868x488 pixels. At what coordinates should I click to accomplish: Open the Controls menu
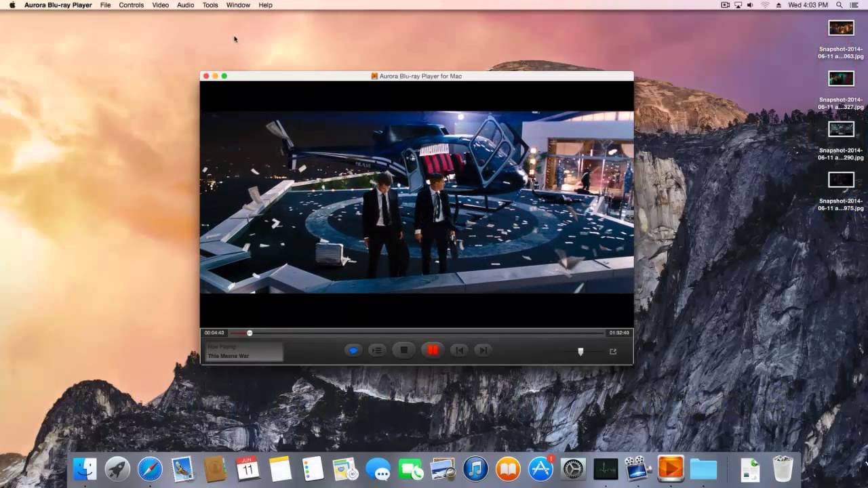131,5
